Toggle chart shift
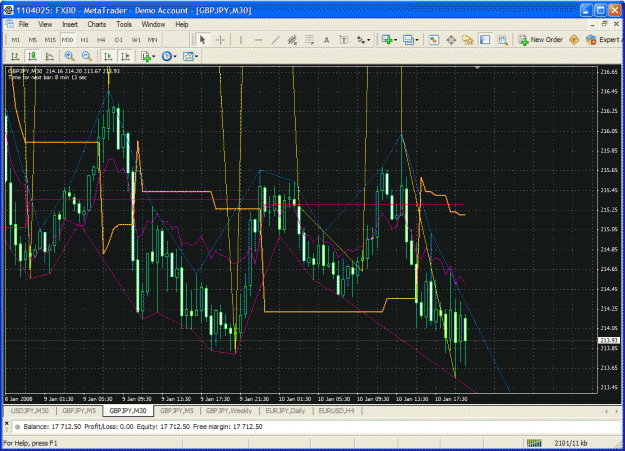The image size is (625, 451). (125, 56)
